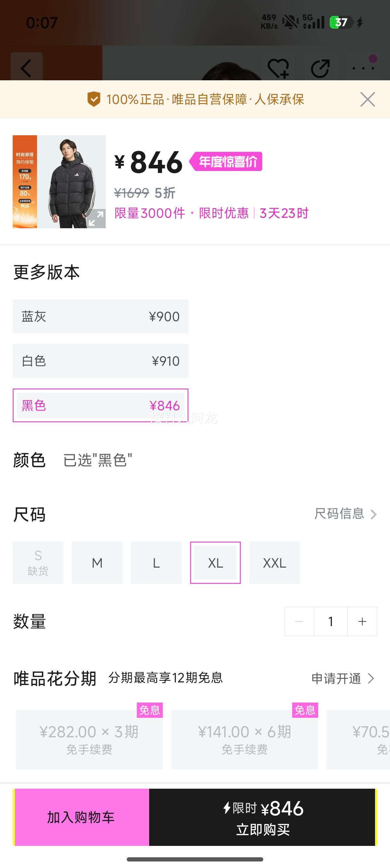
Task: Tap the share icon
Action: 320,68
